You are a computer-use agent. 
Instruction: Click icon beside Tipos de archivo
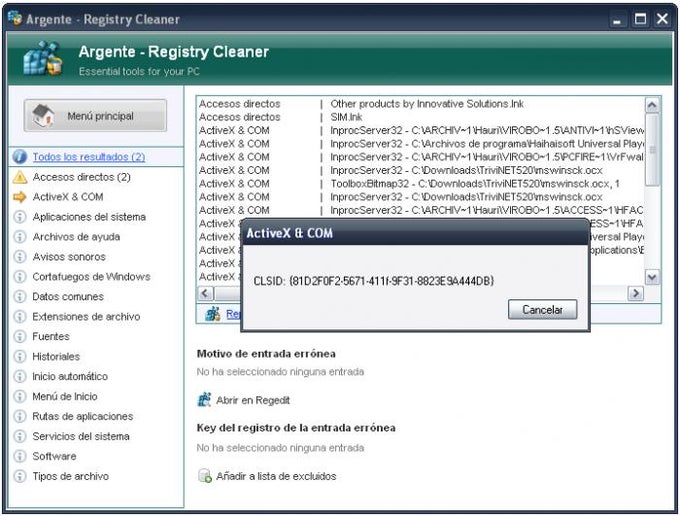pos(20,476)
